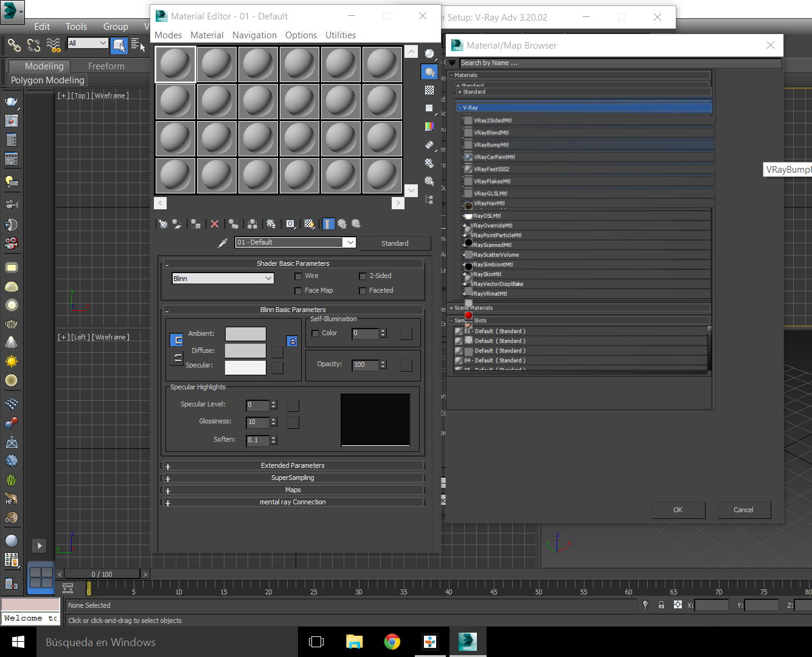
Task: Open the Tools menu in 3ds Max
Action: [x=76, y=27]
